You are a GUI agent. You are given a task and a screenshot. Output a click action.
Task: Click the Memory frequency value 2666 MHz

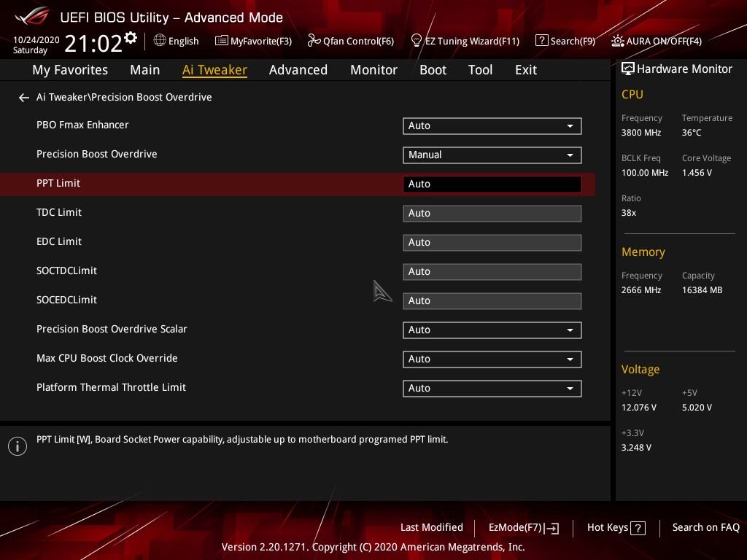(x=640, y=290)
